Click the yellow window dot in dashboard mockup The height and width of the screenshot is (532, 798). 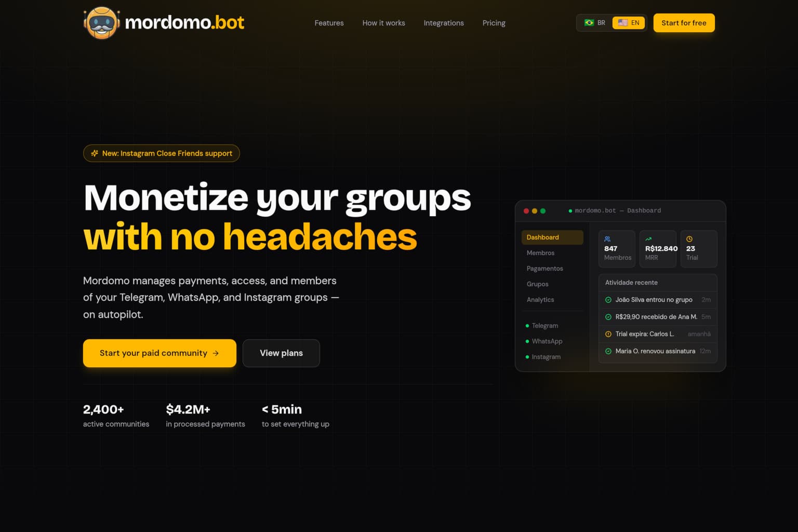coord(535,211)
